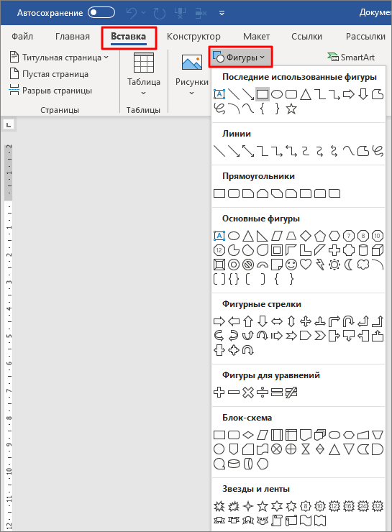This screenshot has height=532, width=392.
Task: Select the division sign equation shape
Action: pyautogui.click(x=263, y=393)
